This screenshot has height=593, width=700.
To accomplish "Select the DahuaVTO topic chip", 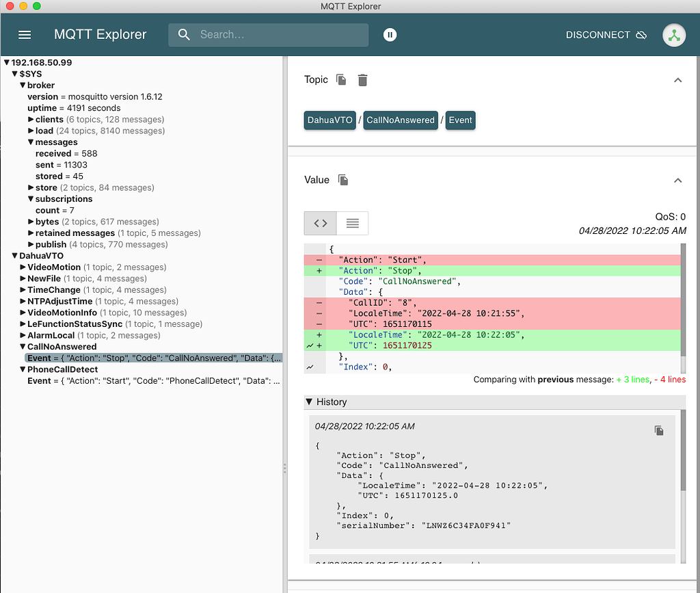I will pyautogui.click(x=329, y=120).
